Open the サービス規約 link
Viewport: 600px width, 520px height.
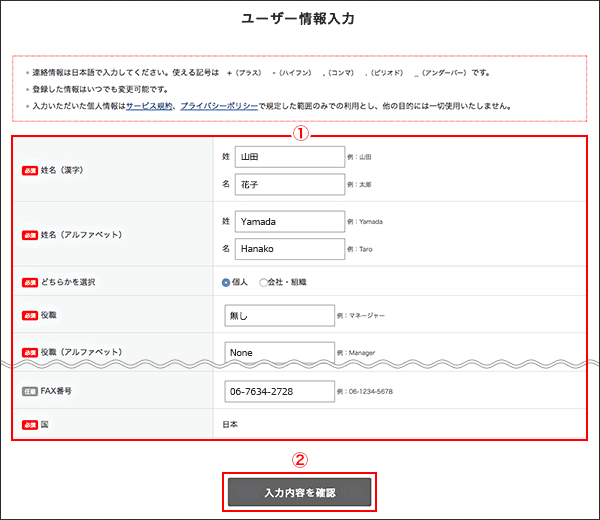click(150, 106)
